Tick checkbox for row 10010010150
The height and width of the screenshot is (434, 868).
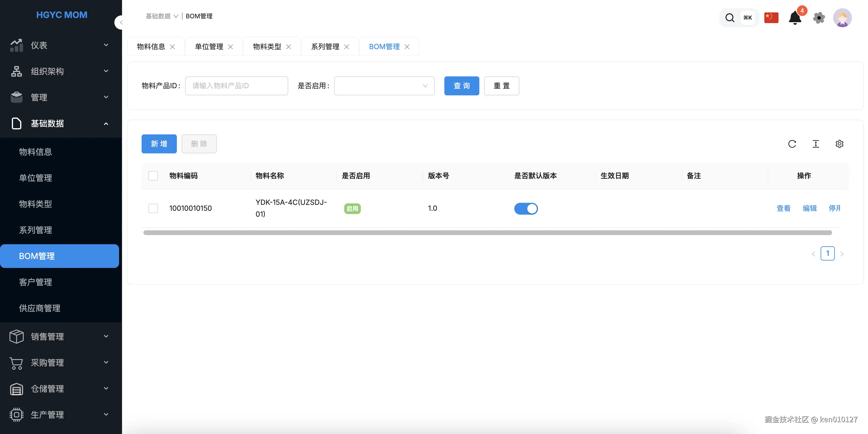[153, 208]
